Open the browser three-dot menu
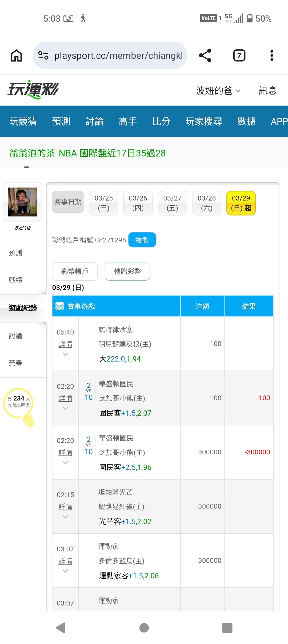 [272, 56]
